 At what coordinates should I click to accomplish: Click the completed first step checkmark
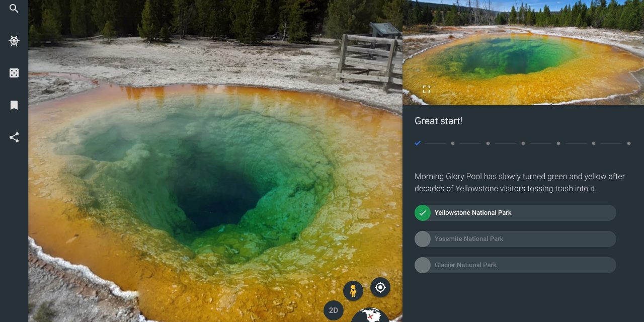click(418, 143)
